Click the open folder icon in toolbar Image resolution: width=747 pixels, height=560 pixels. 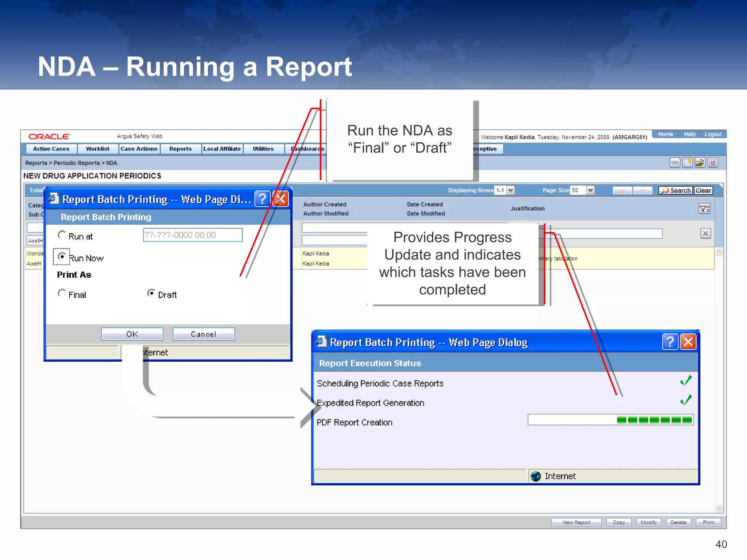(700, 163)
